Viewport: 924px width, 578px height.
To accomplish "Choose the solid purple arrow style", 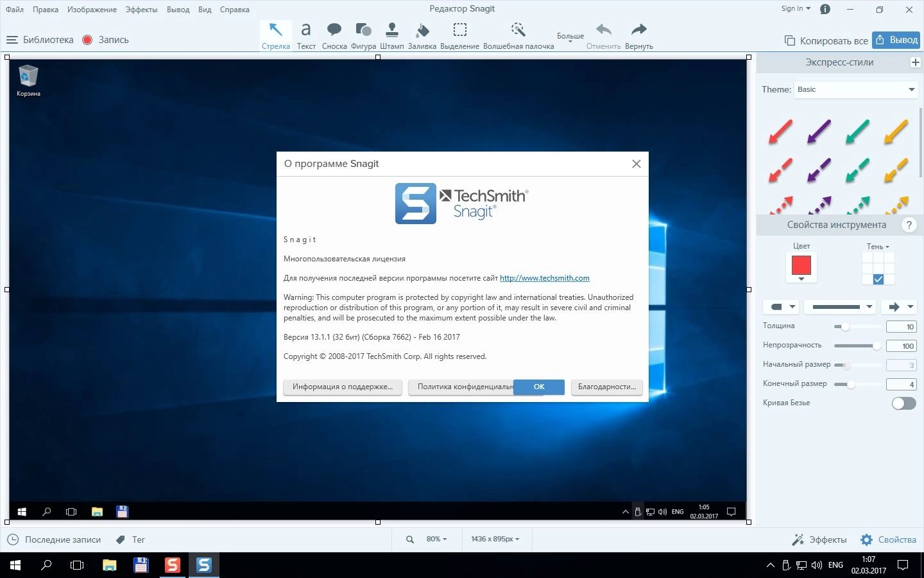I will (x=819, y=131).
